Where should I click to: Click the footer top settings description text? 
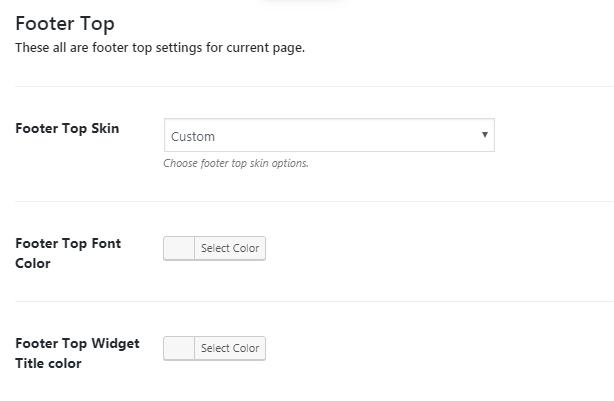160,47
